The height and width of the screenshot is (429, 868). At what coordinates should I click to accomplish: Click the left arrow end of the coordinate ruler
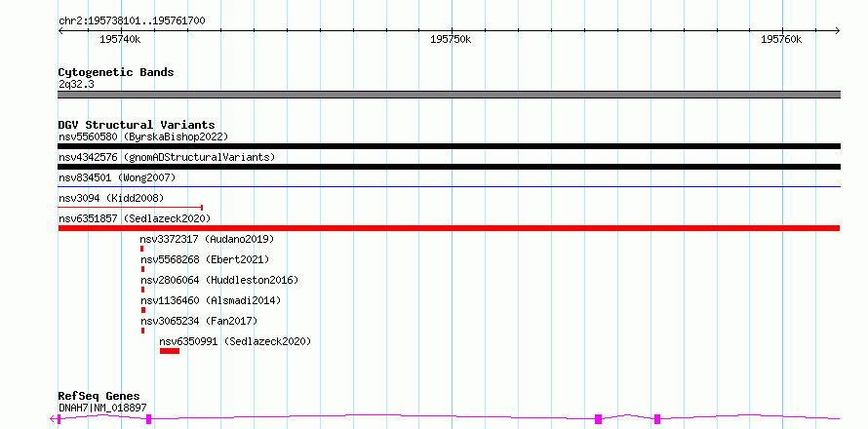click(x=60, y=30)
